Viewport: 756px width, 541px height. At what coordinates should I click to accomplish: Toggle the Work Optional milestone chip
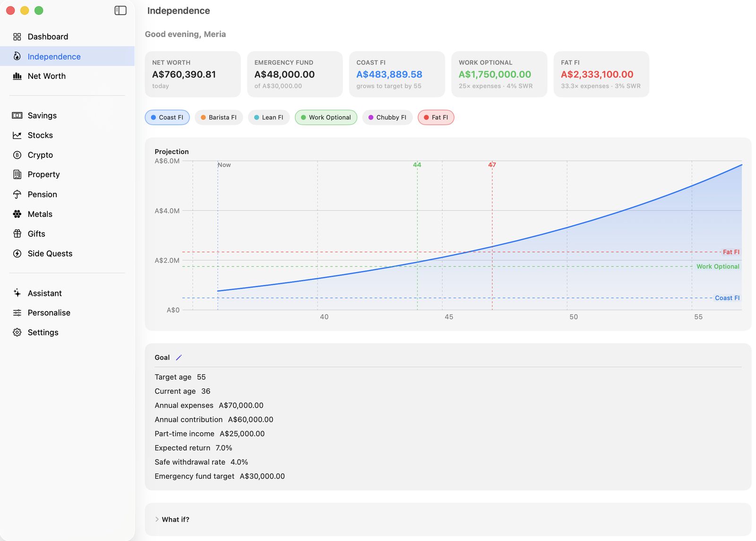tap(326, 117)
